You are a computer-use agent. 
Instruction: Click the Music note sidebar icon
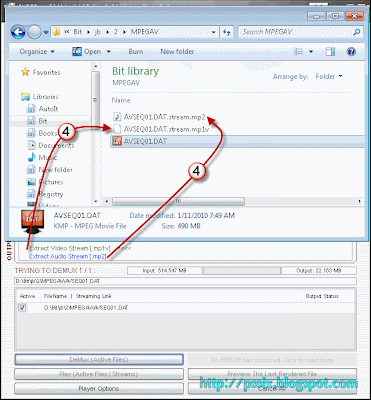pos(31,157)
